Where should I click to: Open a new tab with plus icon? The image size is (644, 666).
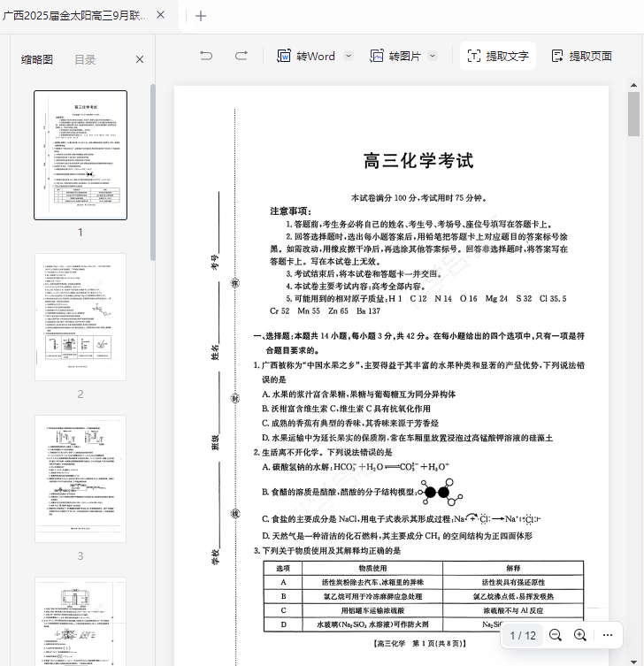201,16
